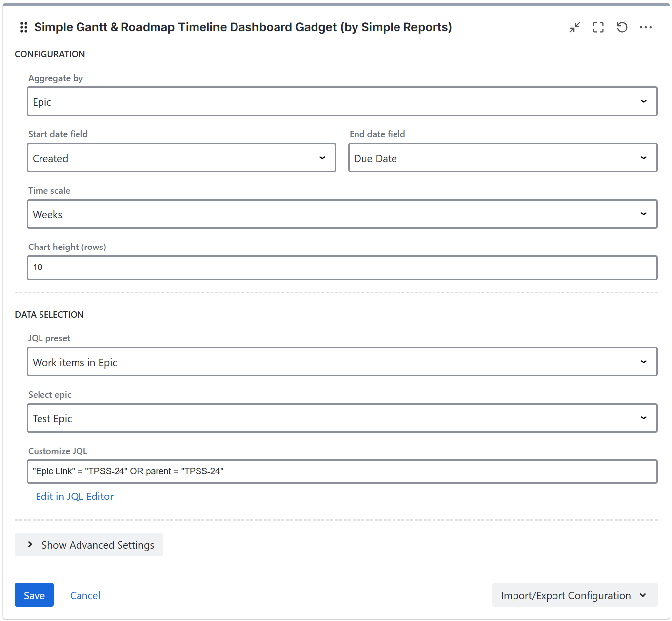
Task: Refresh the gadget with the reload icon
Action: [x=622, y=27]
